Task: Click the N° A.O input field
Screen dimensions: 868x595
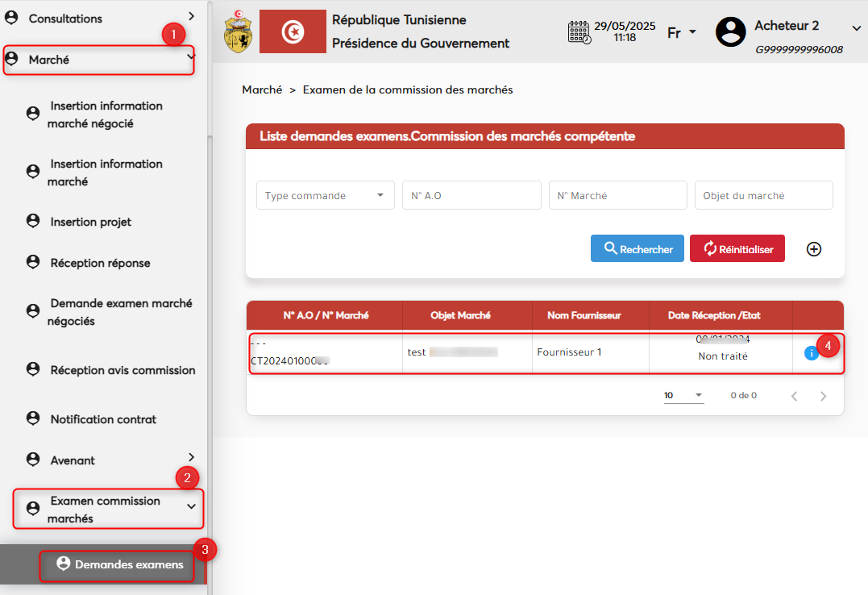Action: point(471,195)
